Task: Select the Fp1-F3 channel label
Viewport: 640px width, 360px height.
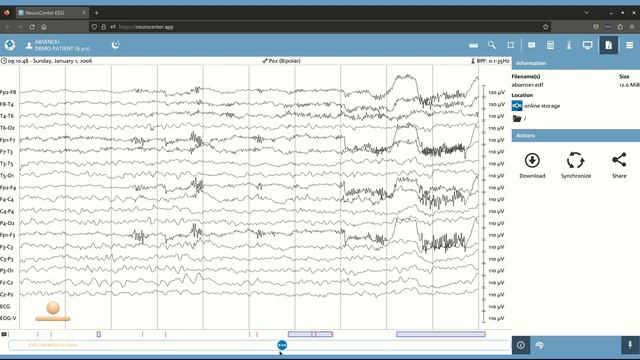Action: 8,235
